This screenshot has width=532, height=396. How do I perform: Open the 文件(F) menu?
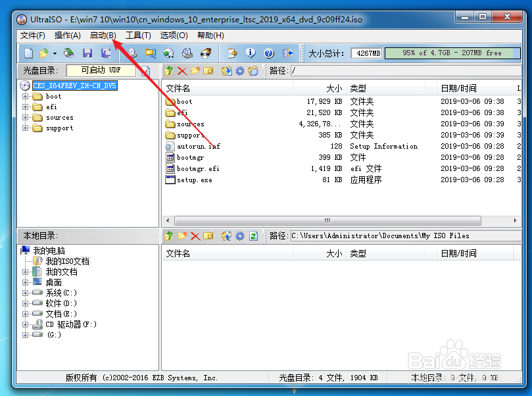(x=33, y=36)
